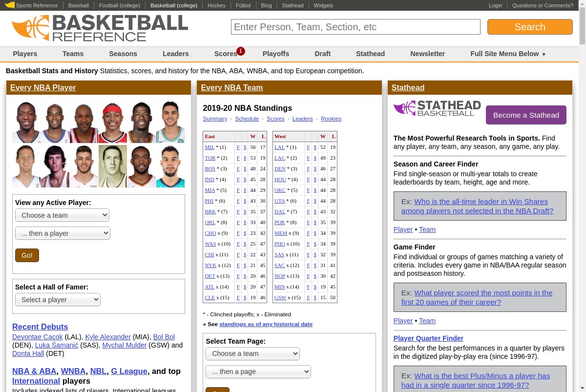
Task: Open the Stathead panel heading link
Action: tap(408, 87)
